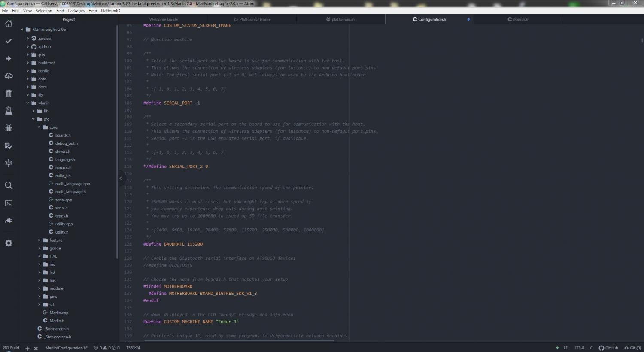Open the settings gear icon in sidebar

[9, 243]
